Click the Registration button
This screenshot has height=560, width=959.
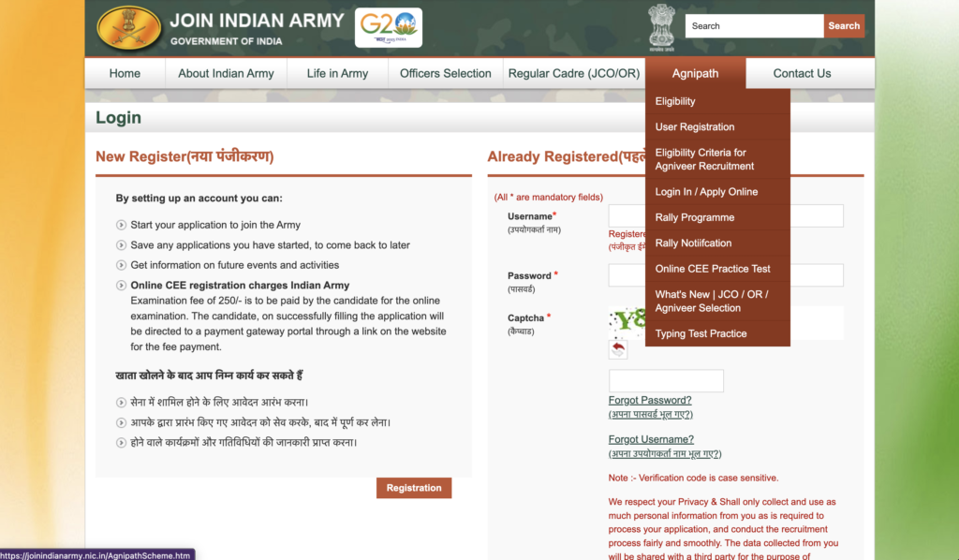413,488
